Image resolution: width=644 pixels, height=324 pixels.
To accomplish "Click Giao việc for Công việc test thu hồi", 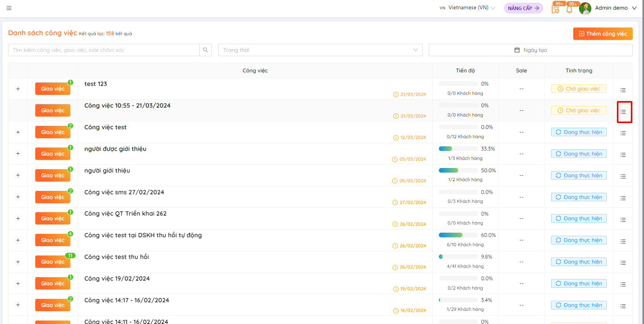I will point(53,262).
